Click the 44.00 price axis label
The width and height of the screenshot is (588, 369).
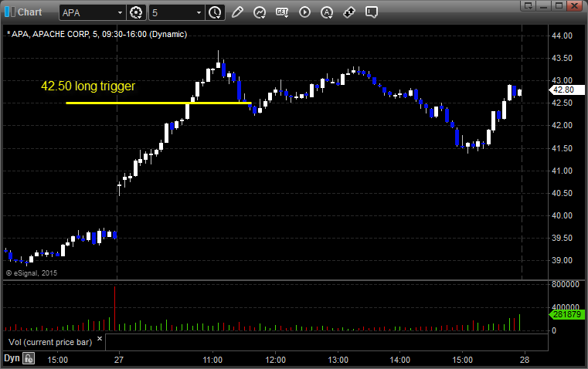[563, 36]
